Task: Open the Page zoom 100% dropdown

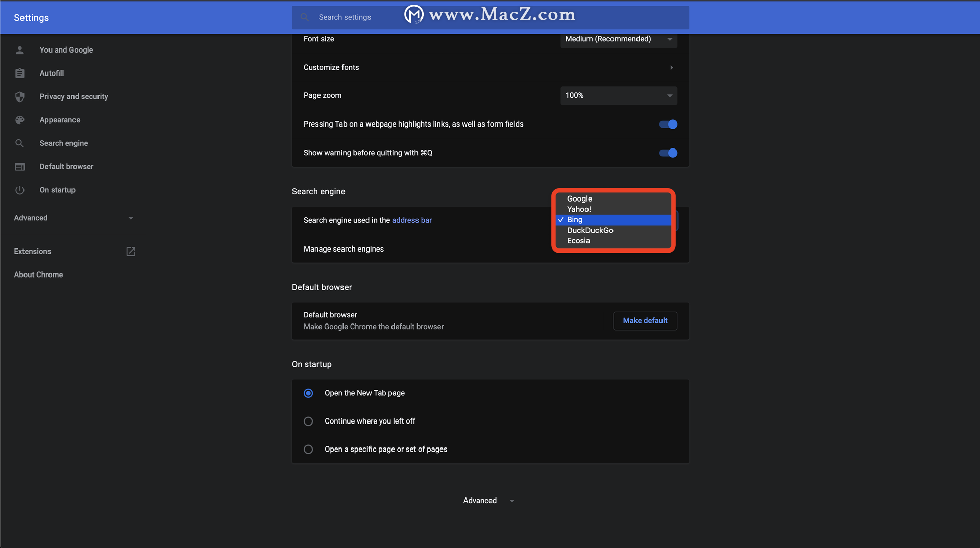Action: click(619, 96)
